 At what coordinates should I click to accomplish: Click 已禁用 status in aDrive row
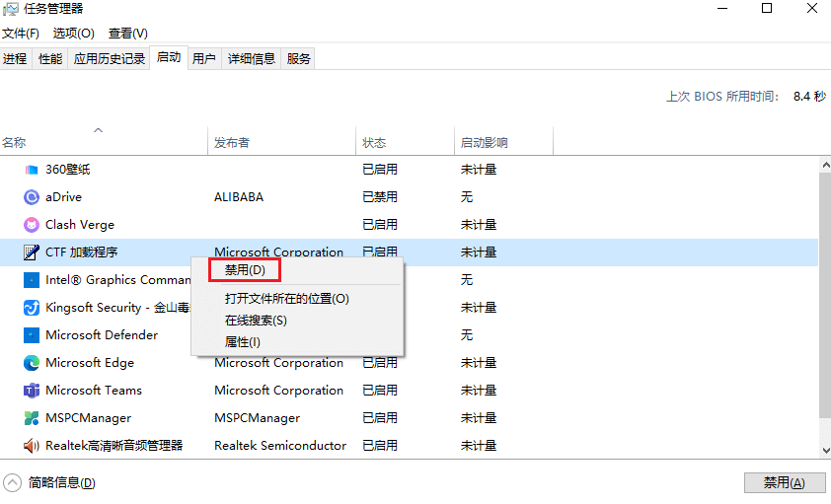[x=380, y=197]
